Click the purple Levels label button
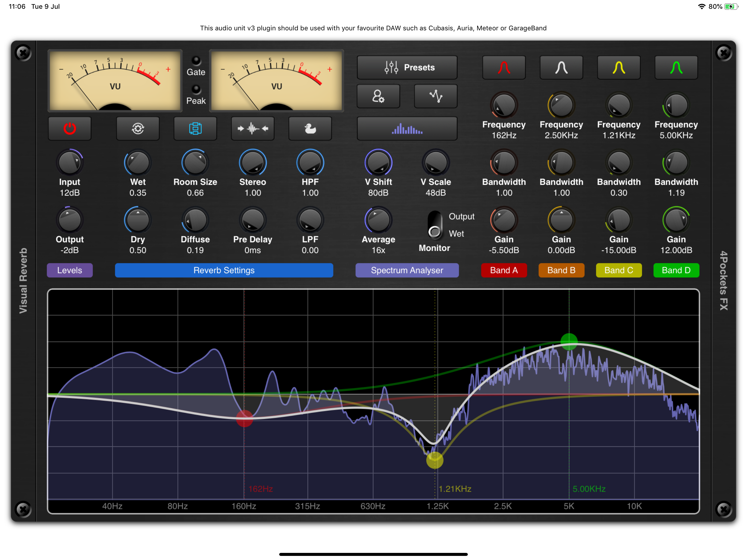Image resolution: width=747 pixels, height=560 pixels. tap(69, 270)
